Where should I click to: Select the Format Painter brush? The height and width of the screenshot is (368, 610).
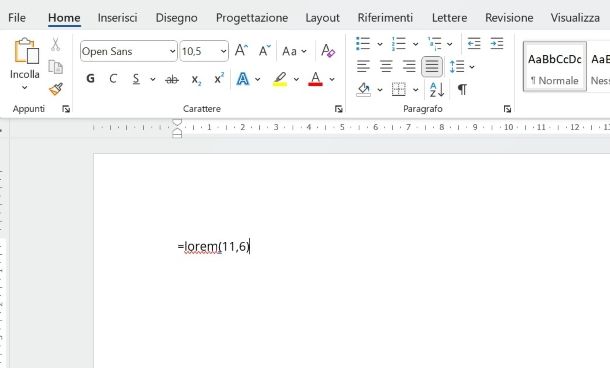pyautogui.click(x=56, y=89)
